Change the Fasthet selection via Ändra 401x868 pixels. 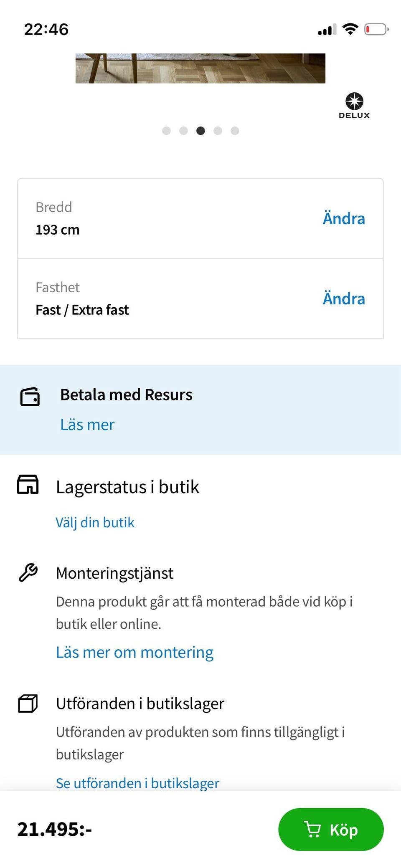click(344, 299)
